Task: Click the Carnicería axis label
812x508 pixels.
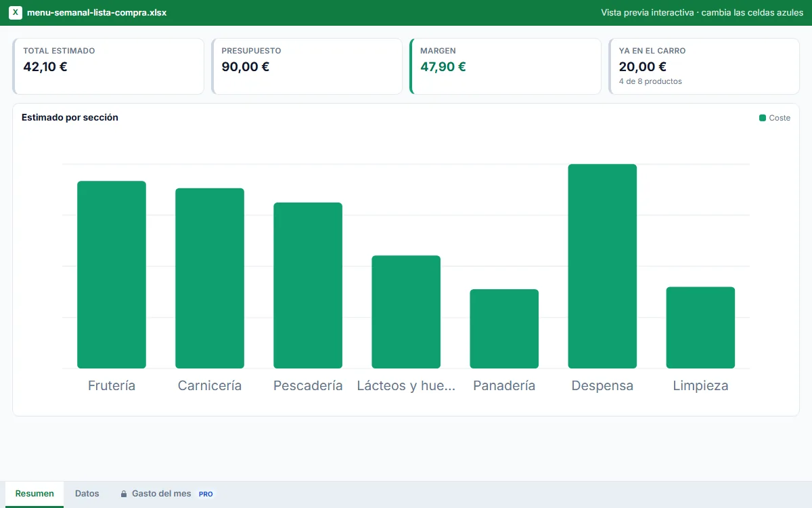Action: coord(210,385)
